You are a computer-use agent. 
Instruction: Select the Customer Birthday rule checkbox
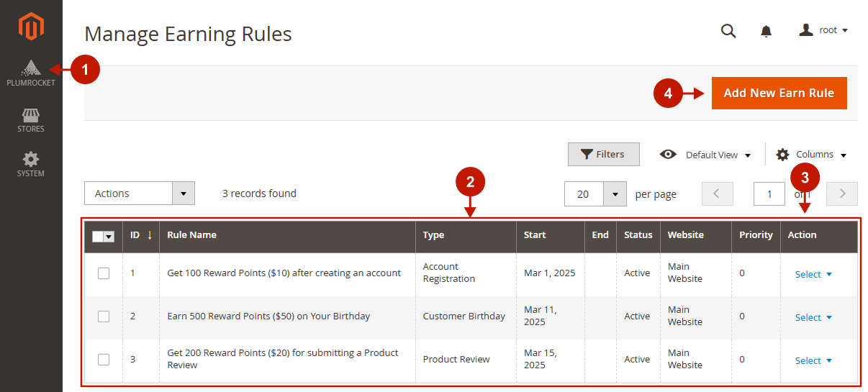point(104,316)
